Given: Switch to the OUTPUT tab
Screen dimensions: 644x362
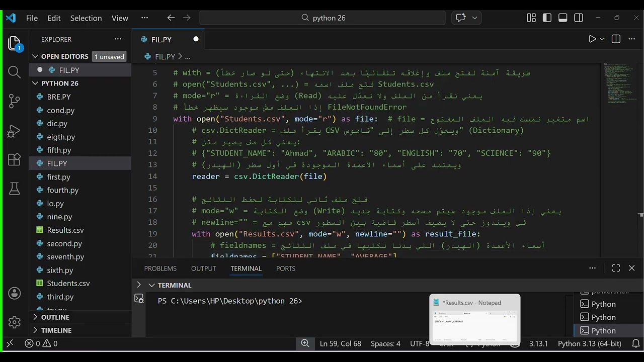Looking at the screenshot, I should click(203, 268).
